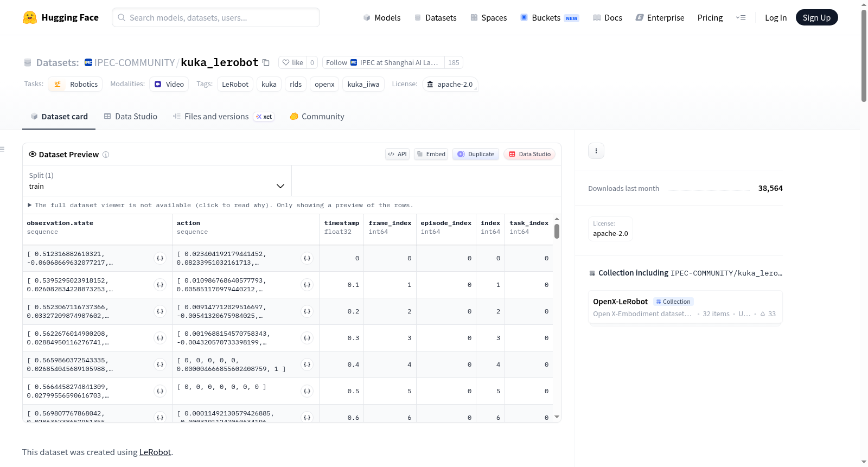Click the Dataset Preview info icon
Viewport: 868px width, 467px height.
tap(106, 155)
